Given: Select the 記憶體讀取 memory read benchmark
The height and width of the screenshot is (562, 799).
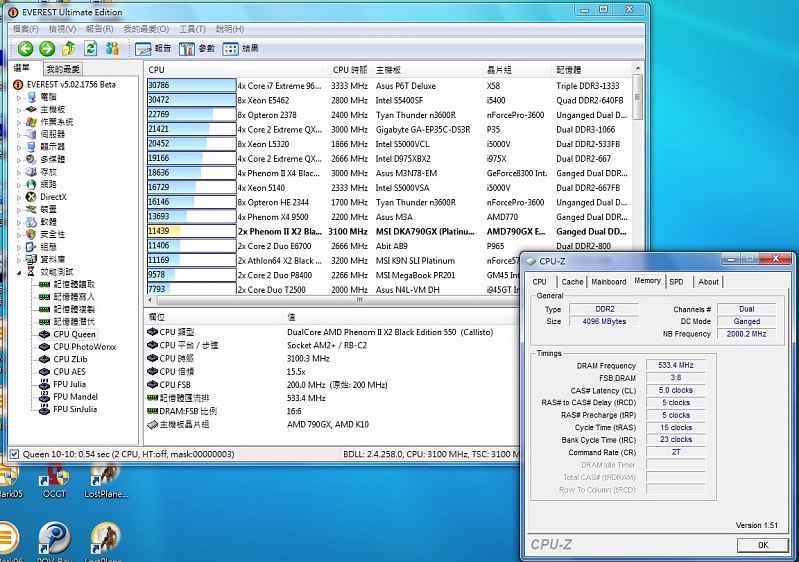Looking at the screenshot, I should coord(74,284).
